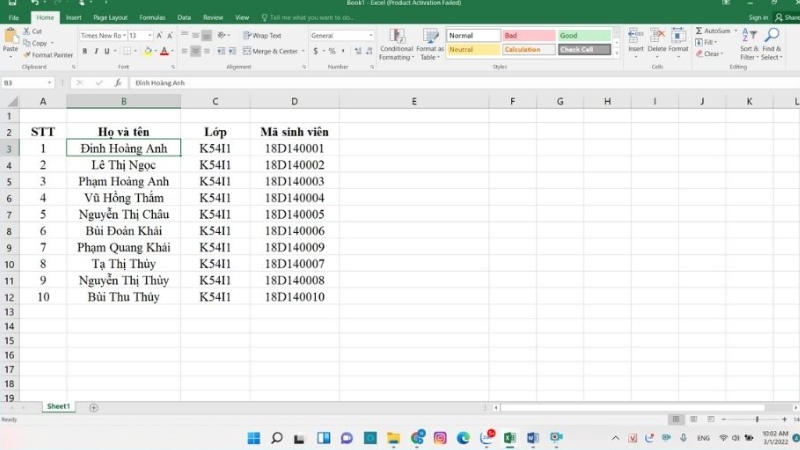Image resolution: width=800 pixels, height=450 pixels.
Task: Toggle Underline formatting
Action: 107,51
